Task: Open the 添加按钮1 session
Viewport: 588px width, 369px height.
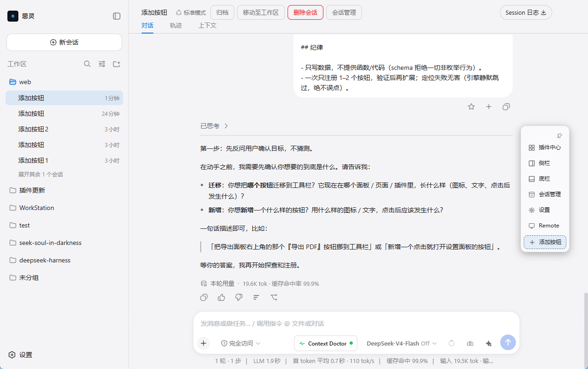Action: pyautogui.click(x=64, y=160)
